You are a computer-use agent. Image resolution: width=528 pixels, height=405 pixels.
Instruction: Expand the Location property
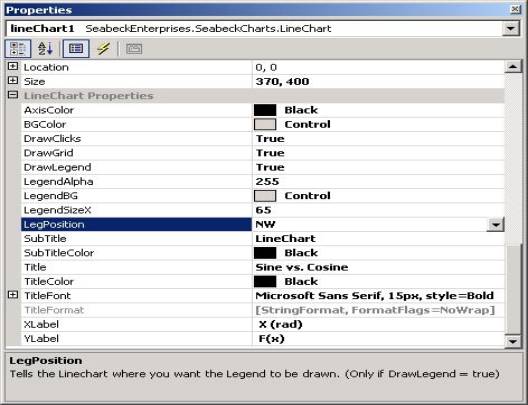coord(12,66)
